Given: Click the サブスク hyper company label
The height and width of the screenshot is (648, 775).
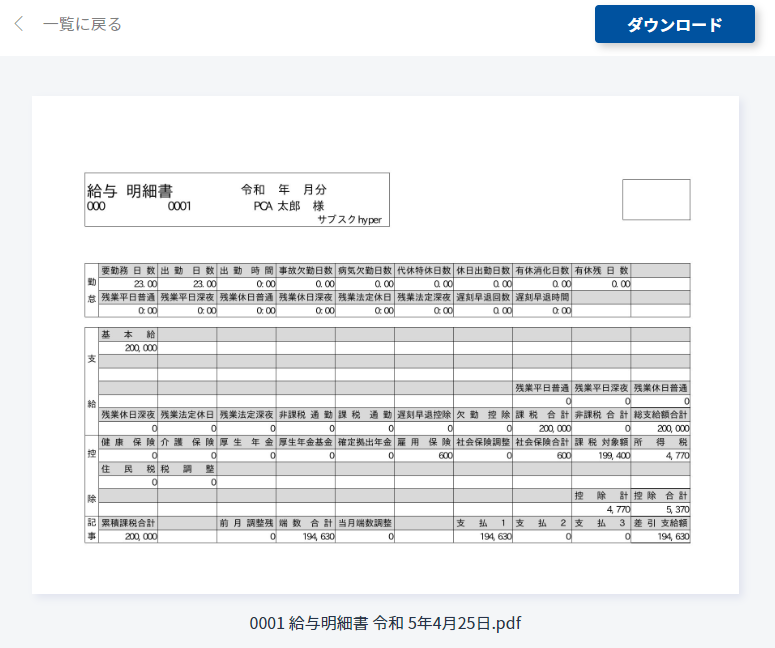Looking at the screenshot, I should pos(349,219).
